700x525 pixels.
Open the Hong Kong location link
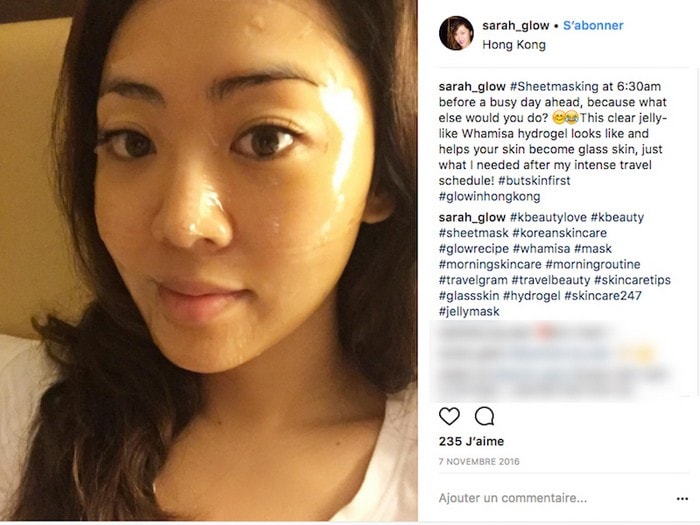pos(514,45)
